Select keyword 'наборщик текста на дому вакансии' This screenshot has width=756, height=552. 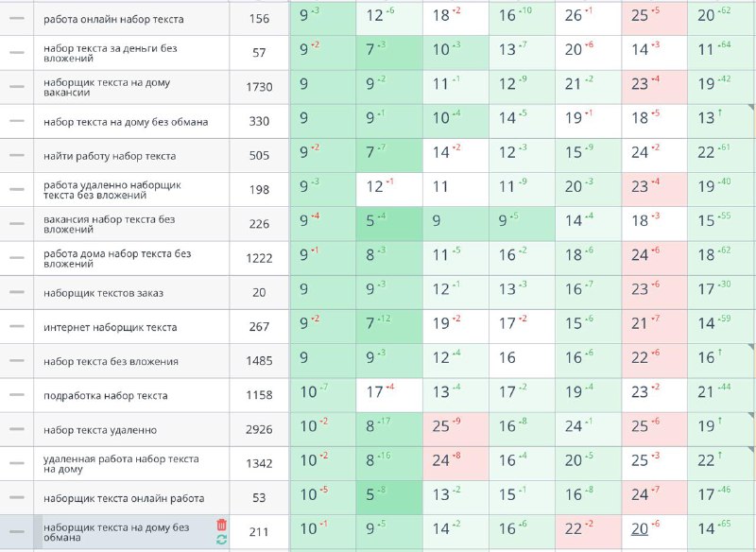[107, 87]
